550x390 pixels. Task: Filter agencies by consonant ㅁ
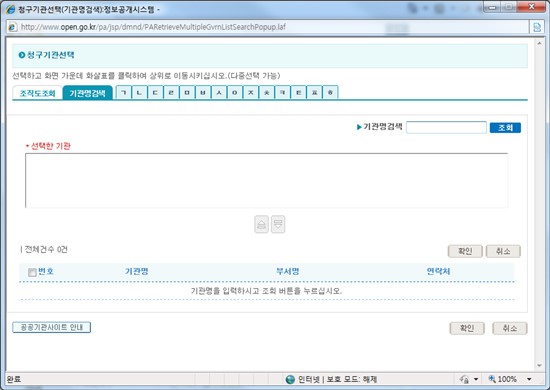187,93
